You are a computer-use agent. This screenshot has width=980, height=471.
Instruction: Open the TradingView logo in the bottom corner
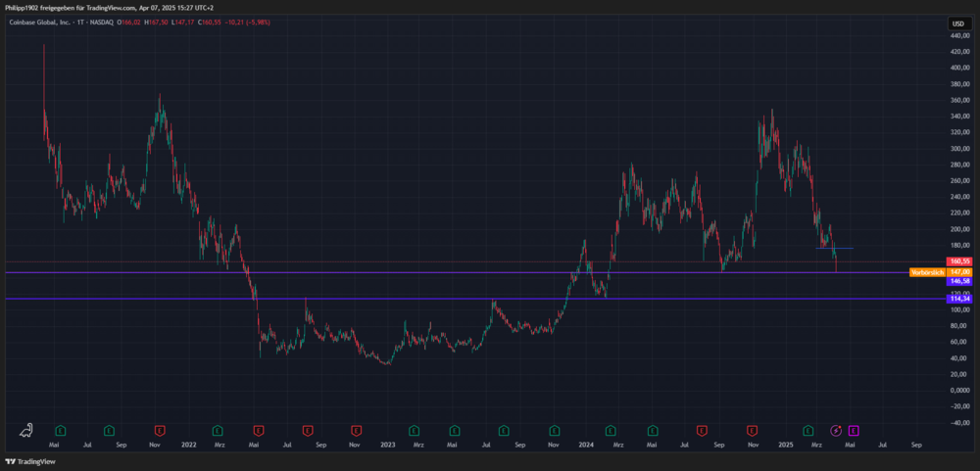(x=31, y=461)
